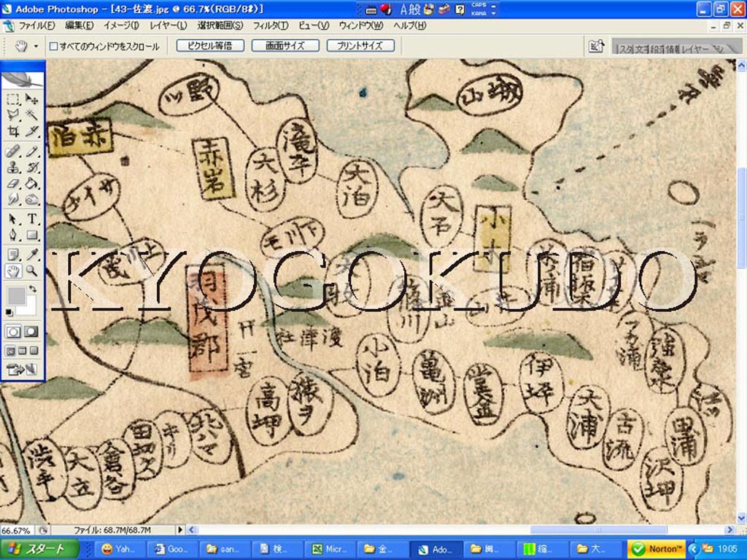
Task: Open the 選択範囲(S) menu
Action: click(220, 26)
